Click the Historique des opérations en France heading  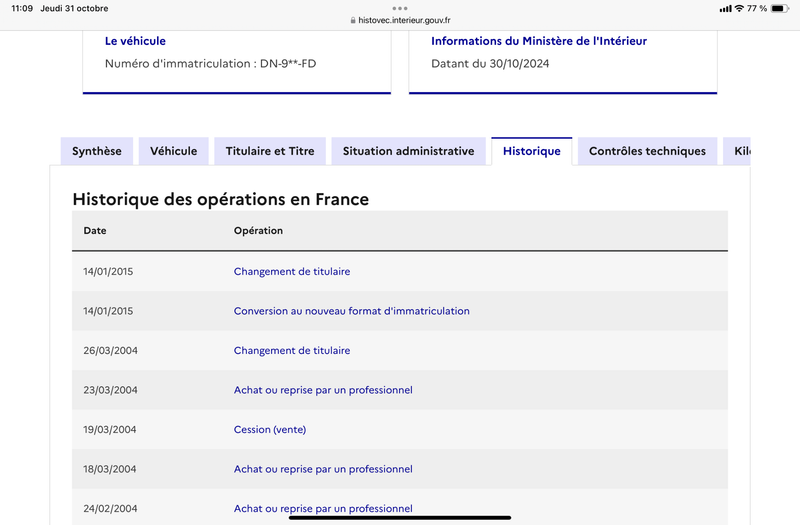click(x=220, y=199)
